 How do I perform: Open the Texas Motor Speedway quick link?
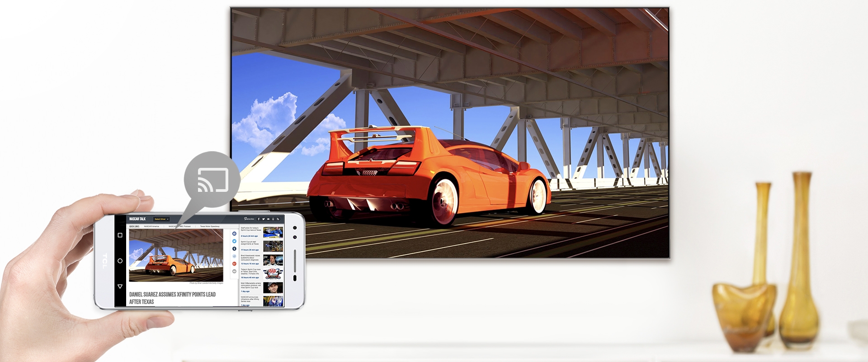(x=210, y=226)
